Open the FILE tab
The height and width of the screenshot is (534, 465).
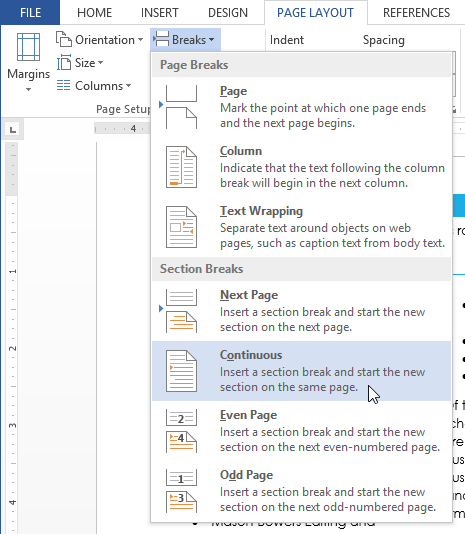30,13
